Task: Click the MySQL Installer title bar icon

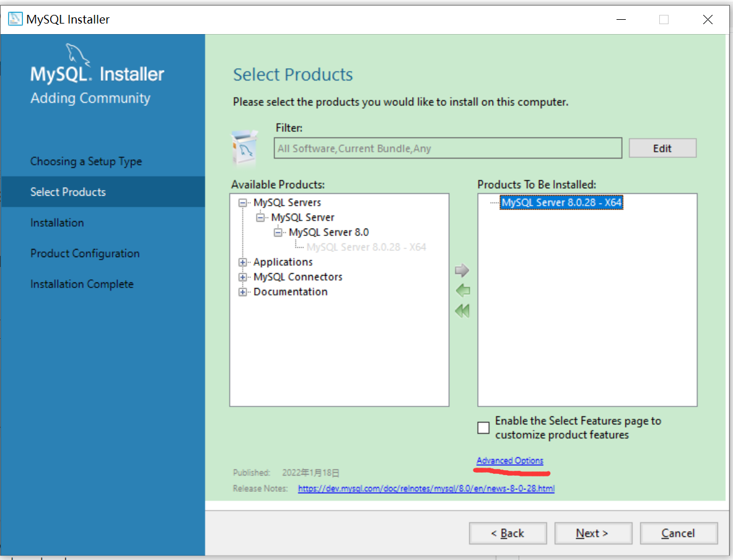Action: pyautogui.click(x=15, y=19)
